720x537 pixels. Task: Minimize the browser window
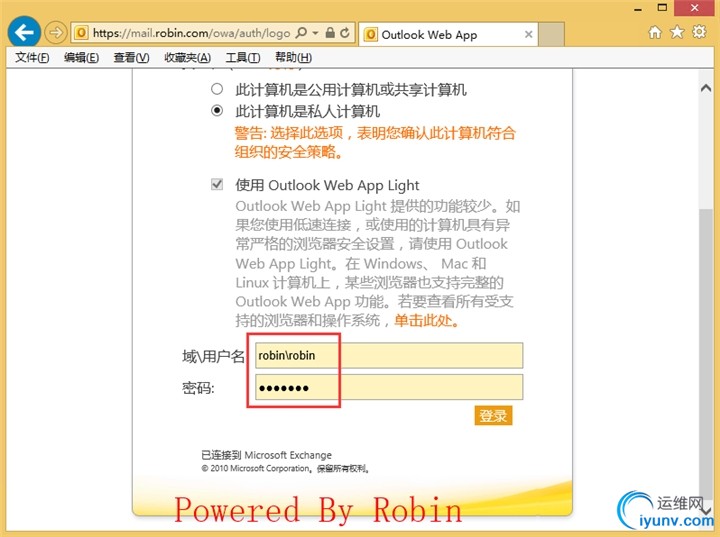tap(638, 9)
